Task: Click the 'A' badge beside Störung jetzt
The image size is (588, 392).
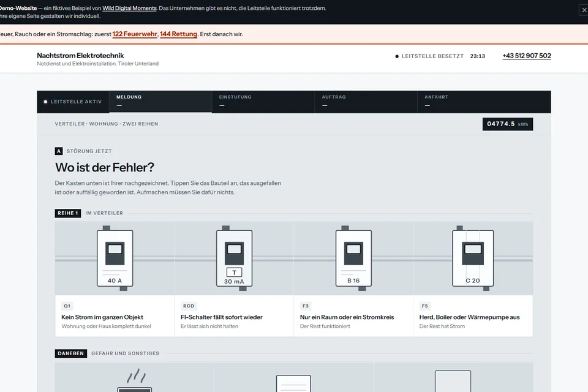Action: click(x=59, y=151)
